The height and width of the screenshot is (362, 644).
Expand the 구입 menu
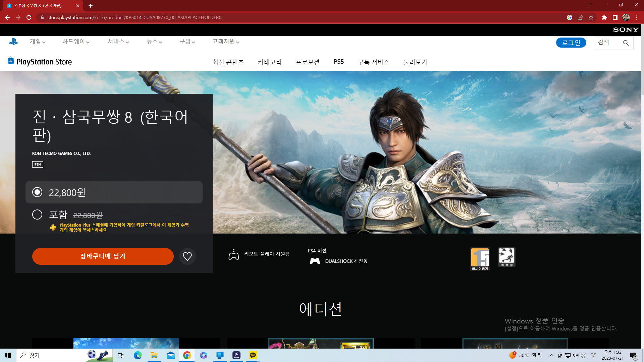187,42
